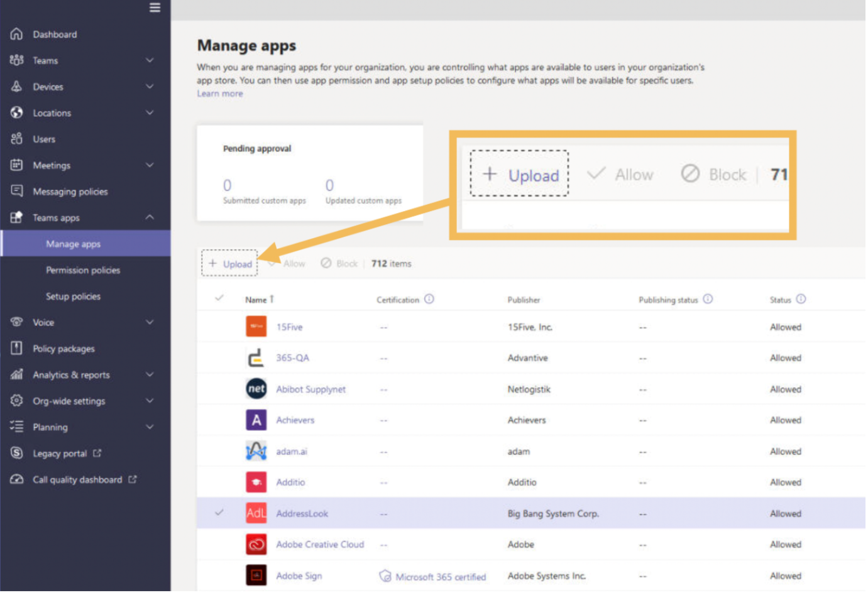
Task: Click the Analytics & reports chart icon
Action: [x=17, y=374]
